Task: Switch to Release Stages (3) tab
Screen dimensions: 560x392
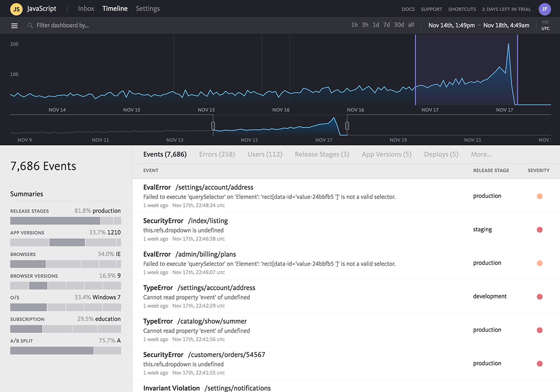Action: 322,154
